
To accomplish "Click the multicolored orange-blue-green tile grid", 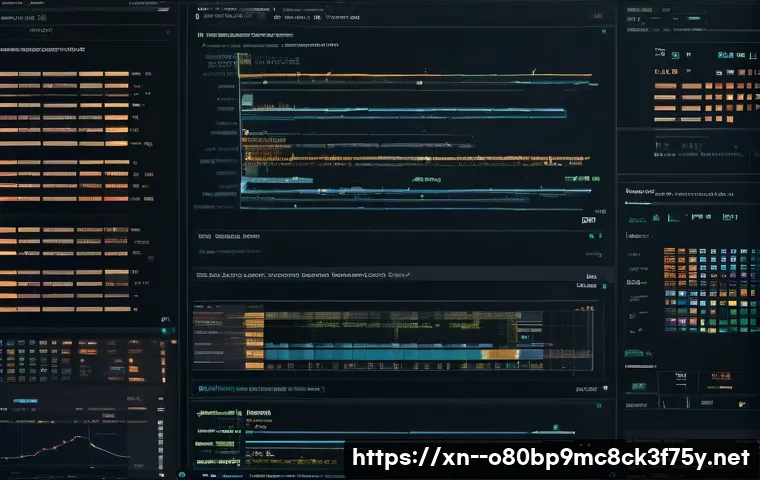I will coord(711,289).
